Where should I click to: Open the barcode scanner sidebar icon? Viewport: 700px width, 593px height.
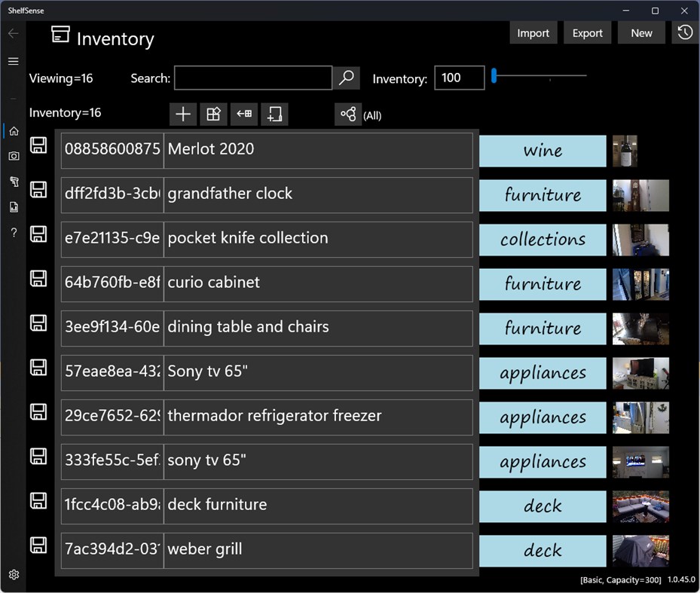click(14, 182)
